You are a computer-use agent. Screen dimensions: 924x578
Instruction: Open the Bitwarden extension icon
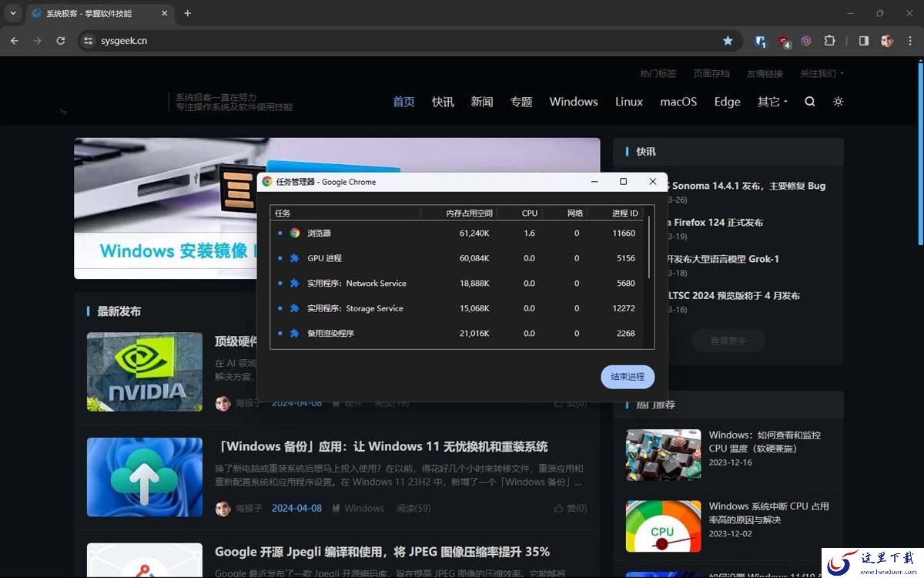coord(760,41)
